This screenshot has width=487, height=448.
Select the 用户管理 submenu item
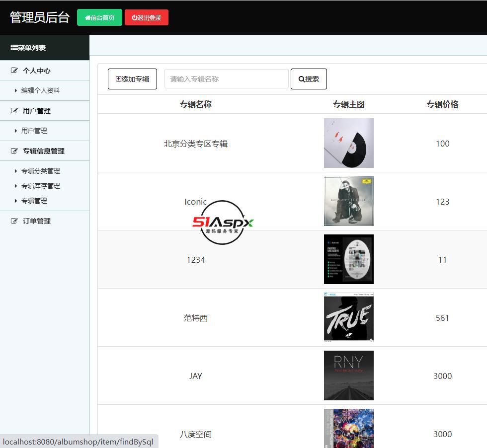[34, 131]
